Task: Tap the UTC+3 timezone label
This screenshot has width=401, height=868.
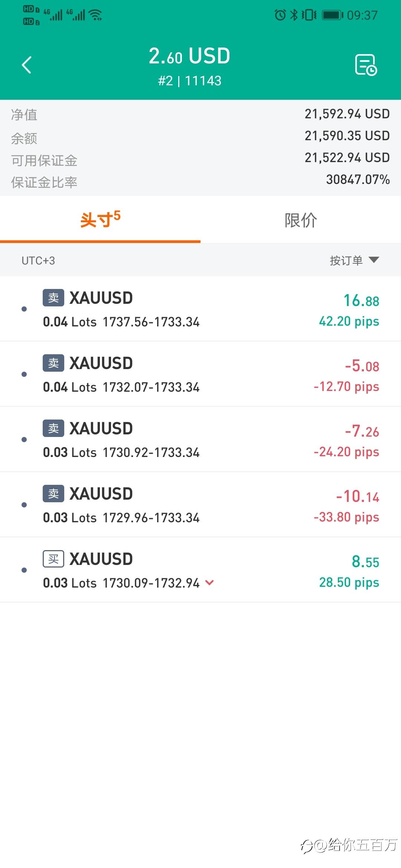Action: (x=38, y=260)
